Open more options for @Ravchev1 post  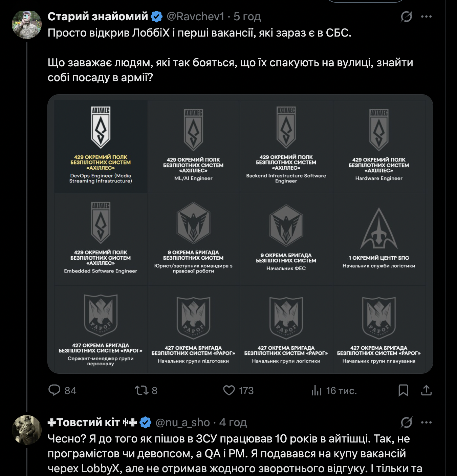426,16
